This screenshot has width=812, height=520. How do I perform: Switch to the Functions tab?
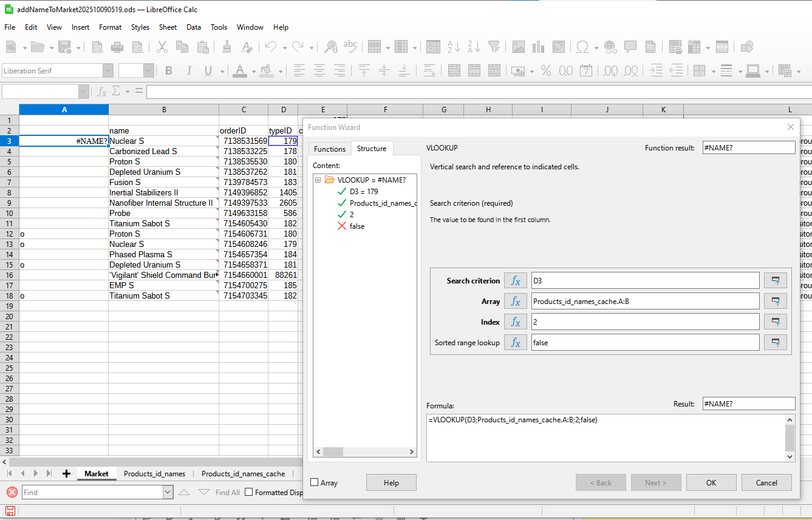[x=330, y=149]
